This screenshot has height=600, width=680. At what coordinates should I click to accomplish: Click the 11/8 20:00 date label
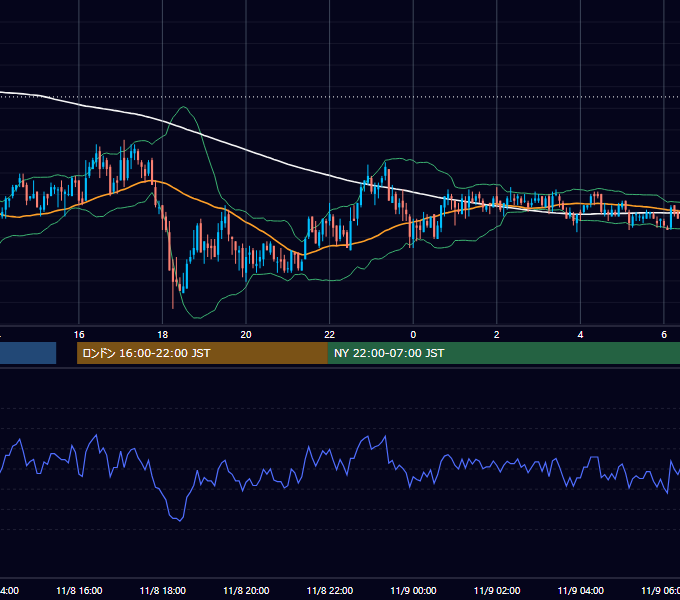[246, 590]
